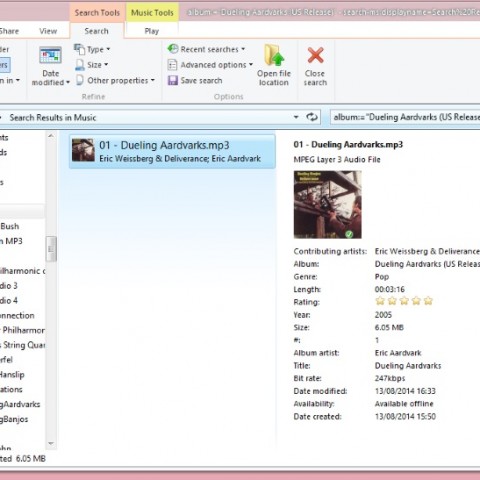Click the Other properties icon
The image size is (480, 480).
80,80
